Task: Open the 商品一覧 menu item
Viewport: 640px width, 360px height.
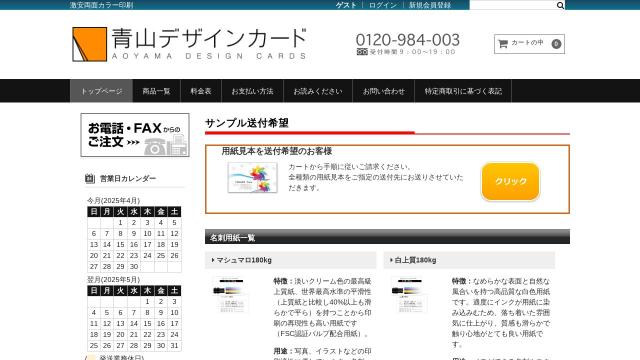Action: coord(156,91)
